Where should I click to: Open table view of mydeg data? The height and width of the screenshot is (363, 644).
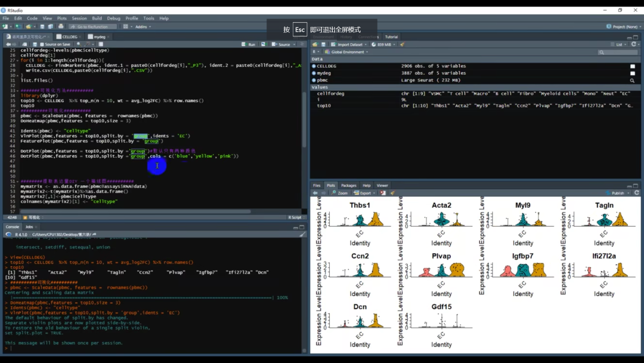pyautogui.click(x=633, y=73)
